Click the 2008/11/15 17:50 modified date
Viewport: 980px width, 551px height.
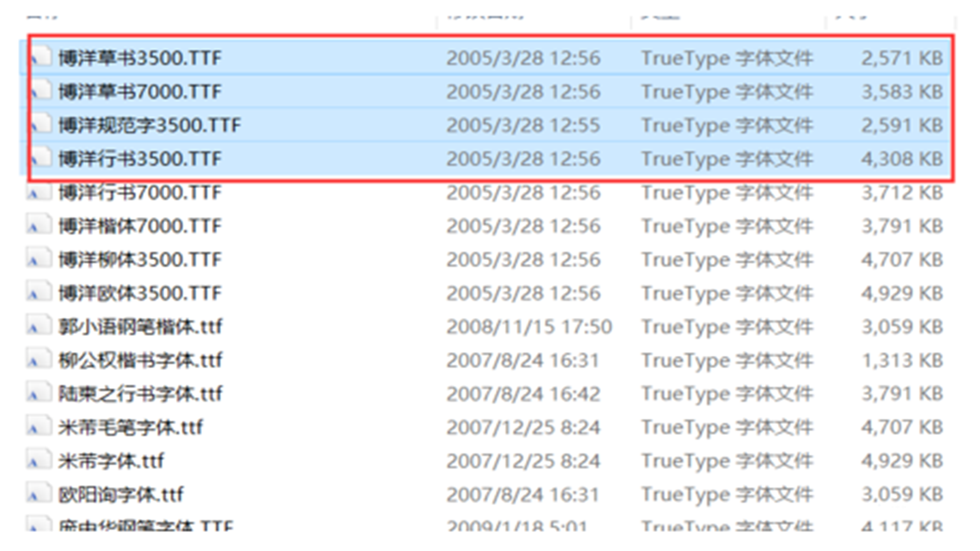(x=529, y=327)
